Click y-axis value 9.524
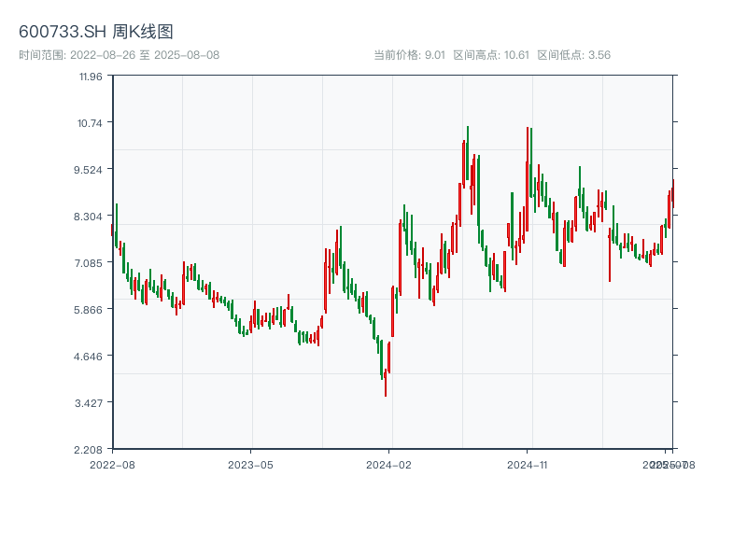 (x=88, y=170)
